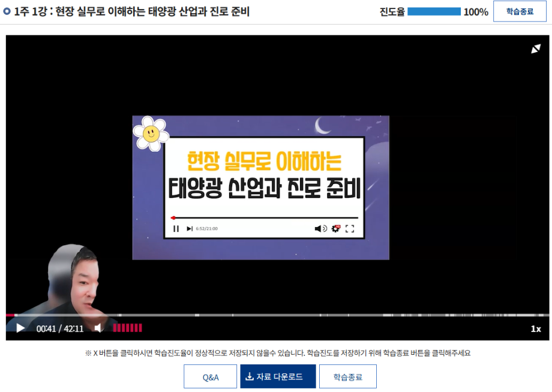The width and height of the screenshot is (552, 392).
Task: Open the Q&A button
Action: (210, 376)
